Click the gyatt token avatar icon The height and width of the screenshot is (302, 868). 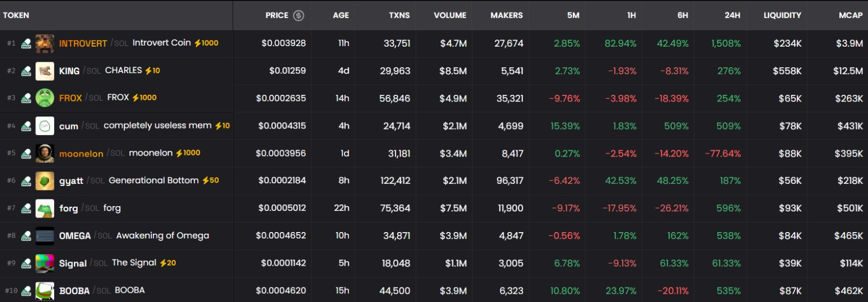point(44,181)
